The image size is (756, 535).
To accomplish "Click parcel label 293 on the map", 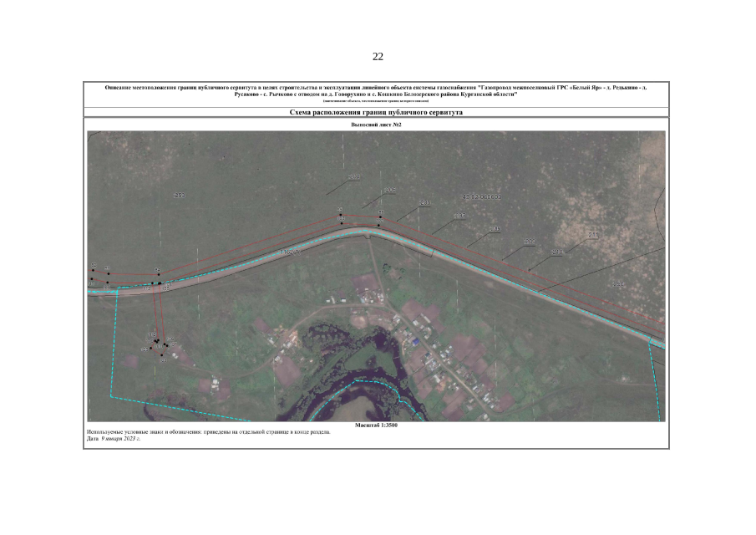I will (179, 196).
